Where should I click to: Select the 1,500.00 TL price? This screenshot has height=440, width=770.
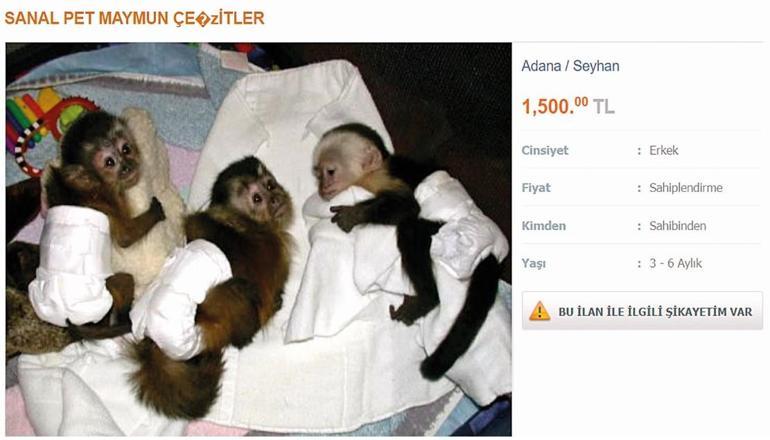click(x=568, y=106)
